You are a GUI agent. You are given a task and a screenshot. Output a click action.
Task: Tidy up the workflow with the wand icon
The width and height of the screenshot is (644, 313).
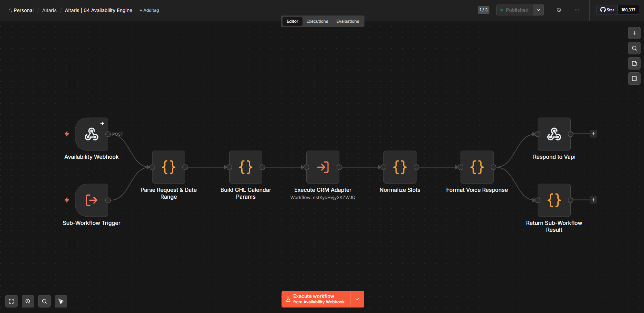click(x=61, y=301)
